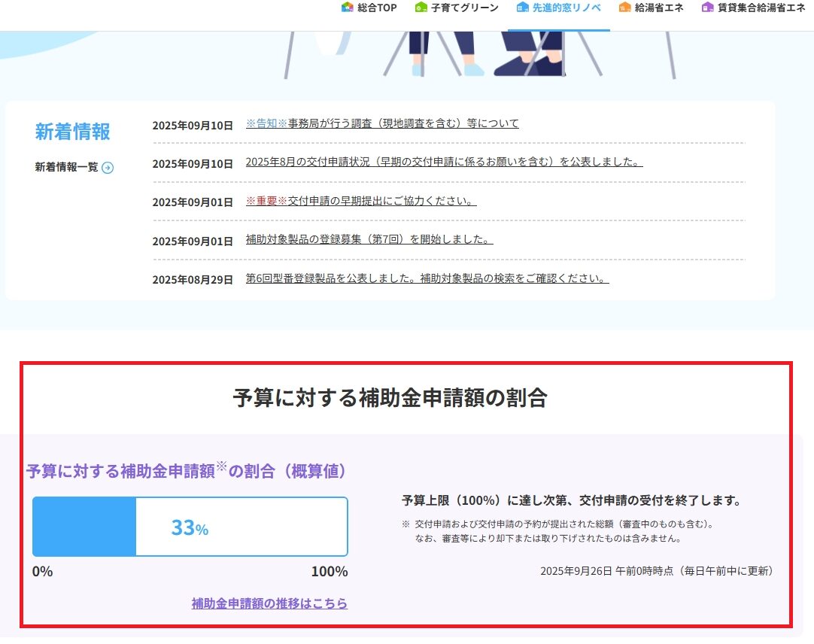Screen dimensions: 814x644
Task: Open the 新着情報一覧 text link
Action: (66, 168)
